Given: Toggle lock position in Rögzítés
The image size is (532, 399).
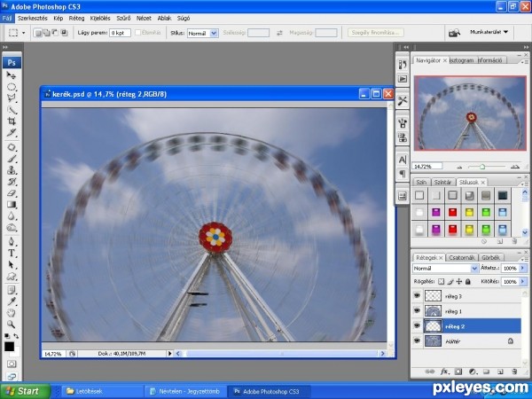Looking at the screenshot, I should (x=459, y=281).
